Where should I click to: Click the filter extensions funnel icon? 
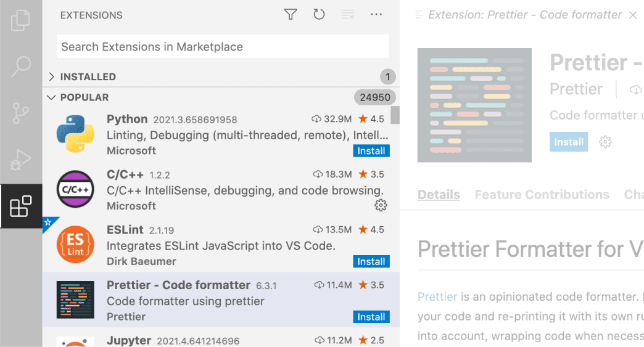tap(291, 15)
